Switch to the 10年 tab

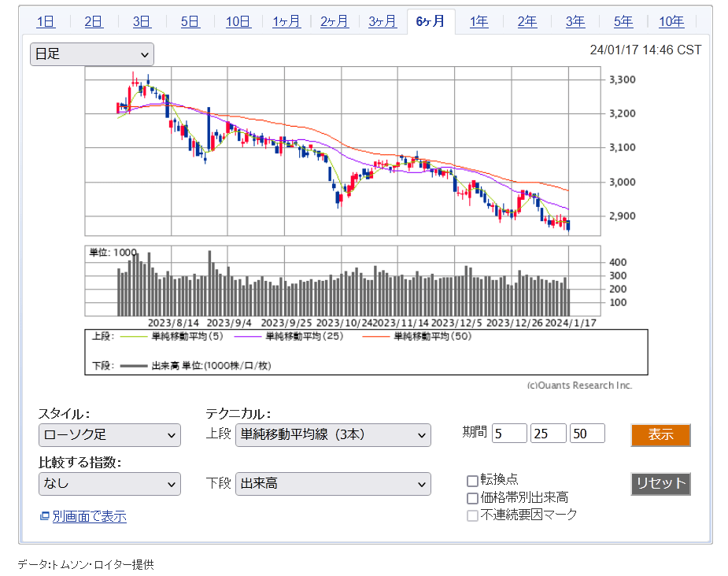(x=671, y=21)
